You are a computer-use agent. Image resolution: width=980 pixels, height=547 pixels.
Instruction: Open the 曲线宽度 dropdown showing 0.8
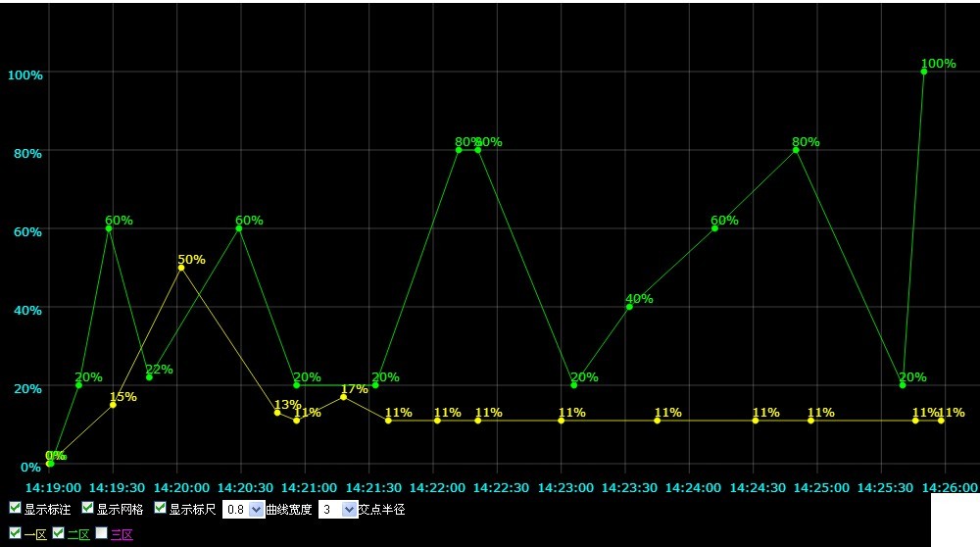click(x=244, y=510)
